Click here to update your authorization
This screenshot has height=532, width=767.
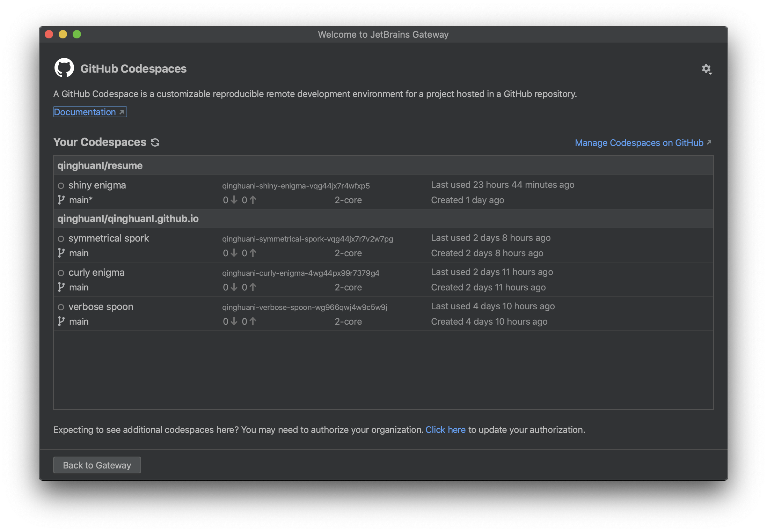[x=446, y=430]
